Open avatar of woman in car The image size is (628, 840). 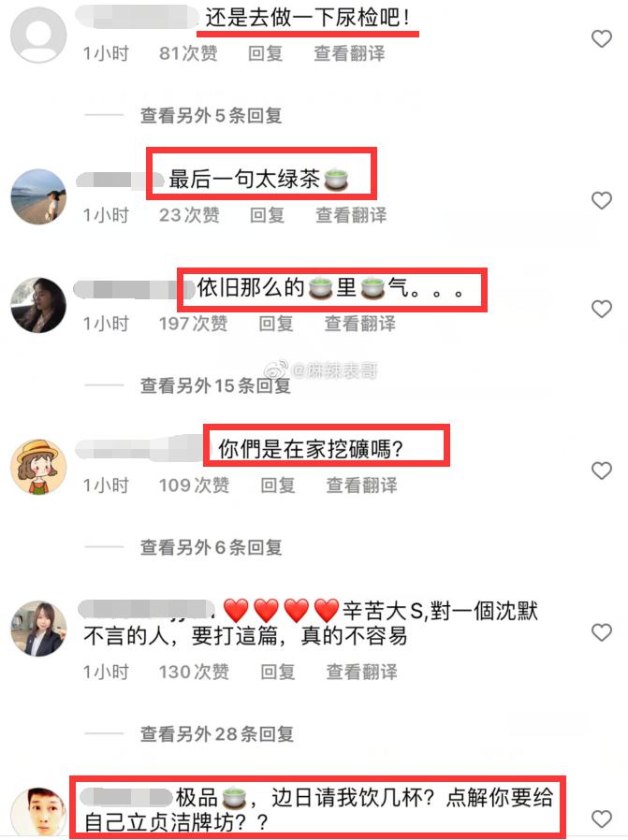pyautogui.click(x=38, y=305)
